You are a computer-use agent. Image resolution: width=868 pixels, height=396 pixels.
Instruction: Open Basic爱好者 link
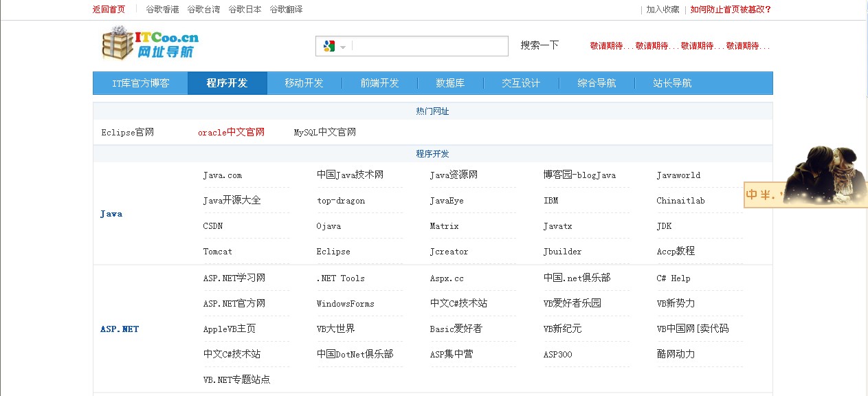click(x=456, y=329)
